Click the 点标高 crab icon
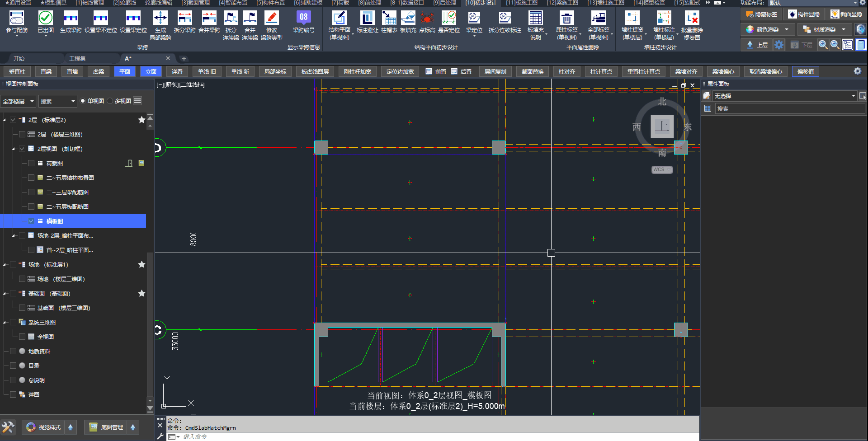Screen dimensions: 868x441 pyautogui.click(x=427, y=19)
